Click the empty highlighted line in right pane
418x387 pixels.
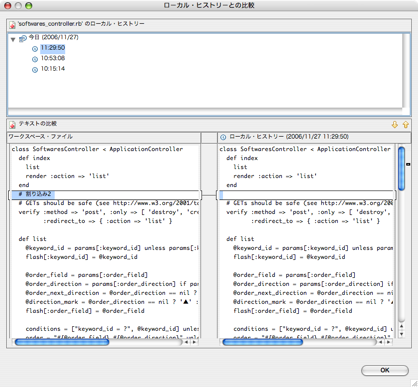(306, 194)
